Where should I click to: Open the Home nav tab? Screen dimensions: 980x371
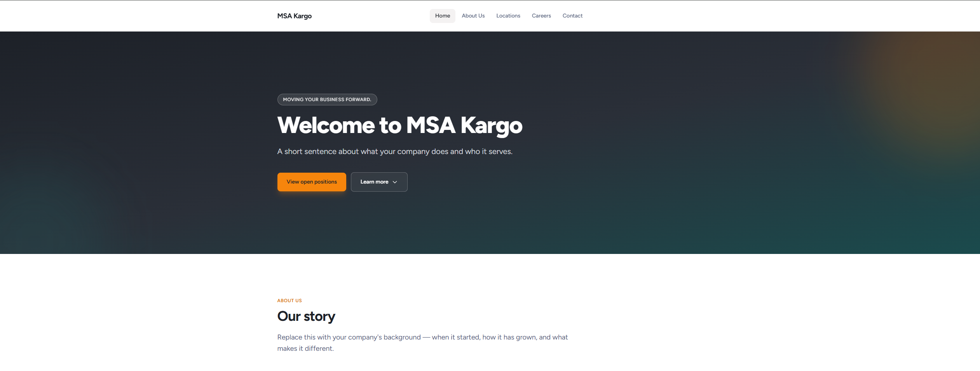pyautogui.click(x=443, y=16)
